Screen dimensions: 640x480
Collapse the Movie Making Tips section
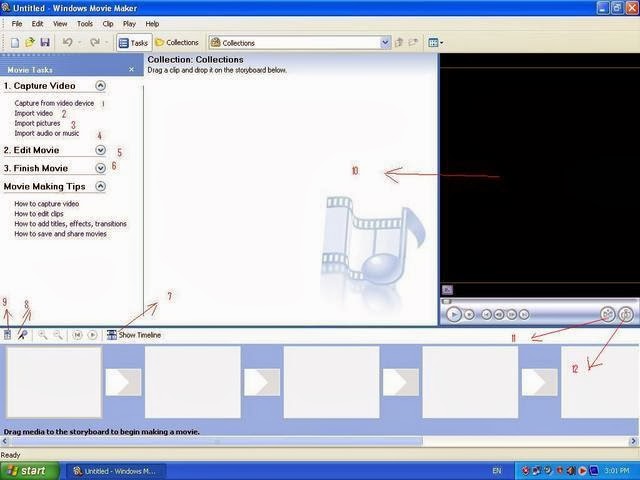point(100,187)
